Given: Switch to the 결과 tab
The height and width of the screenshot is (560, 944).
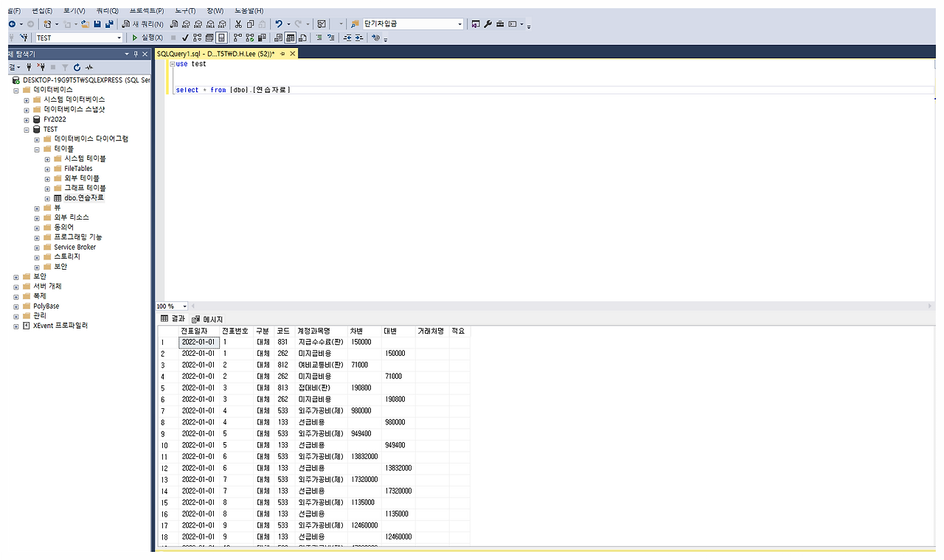Looking at the screenshot, I should coord(173,318).
